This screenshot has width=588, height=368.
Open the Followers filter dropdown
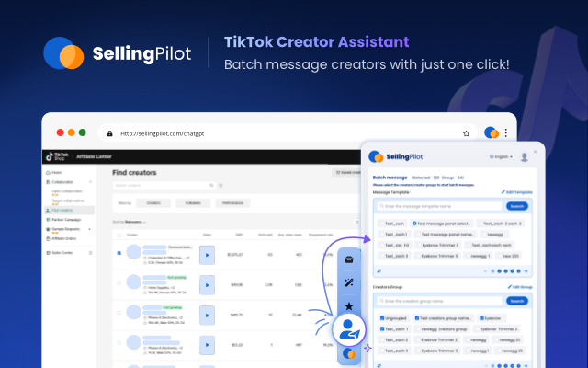coord(193,203)
